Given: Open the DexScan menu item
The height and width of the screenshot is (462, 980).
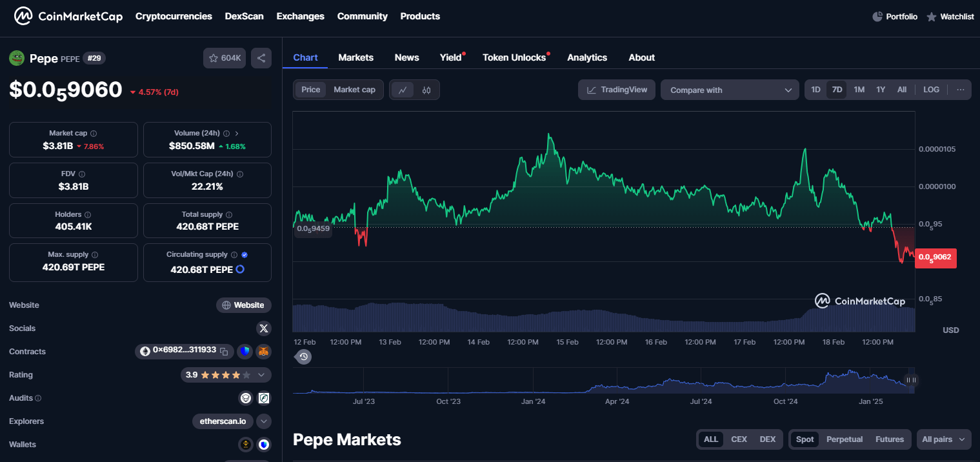Looking at the screenshot, I should (x=244, y=16).
